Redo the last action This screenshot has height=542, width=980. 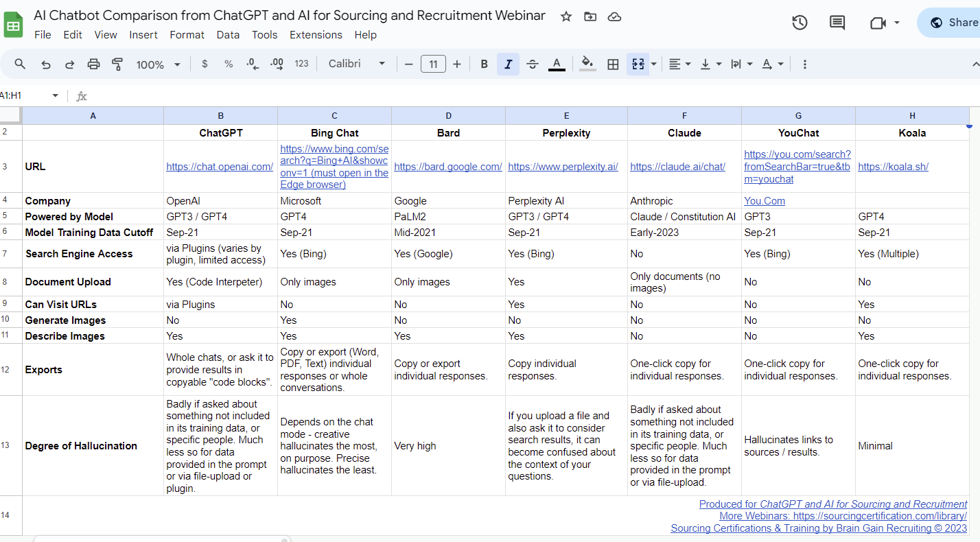[69, 64]
